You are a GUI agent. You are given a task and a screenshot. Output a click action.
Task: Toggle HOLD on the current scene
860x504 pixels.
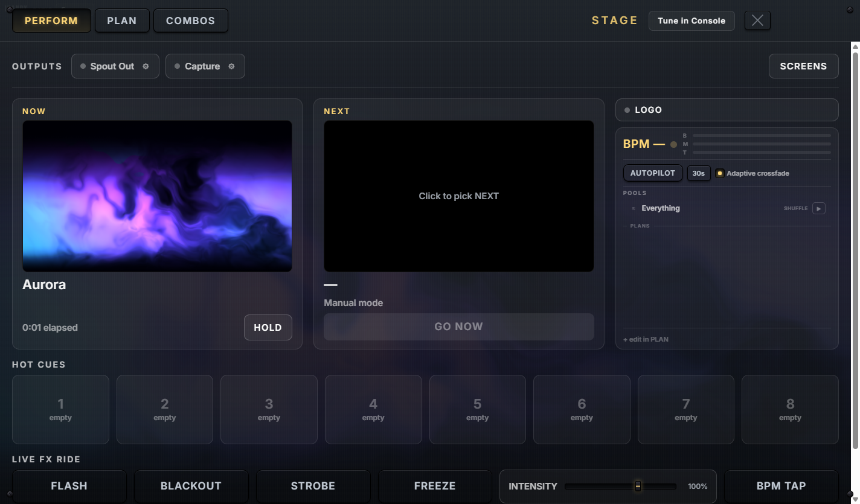click(268, 328)
